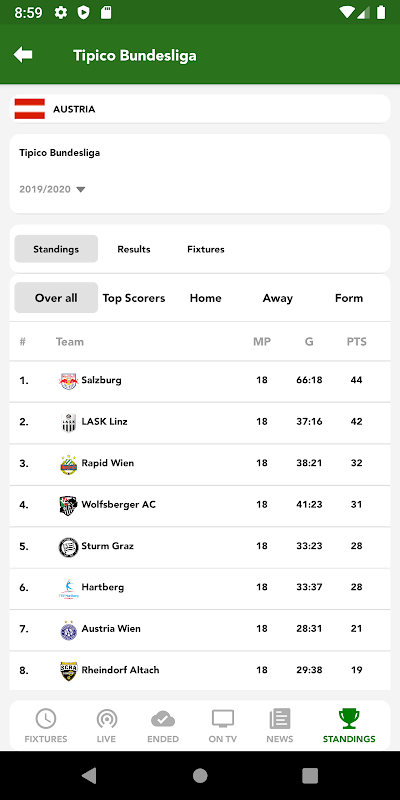Open the On TV monitor icon
This screenshot has width=400, height=800.
223,719
